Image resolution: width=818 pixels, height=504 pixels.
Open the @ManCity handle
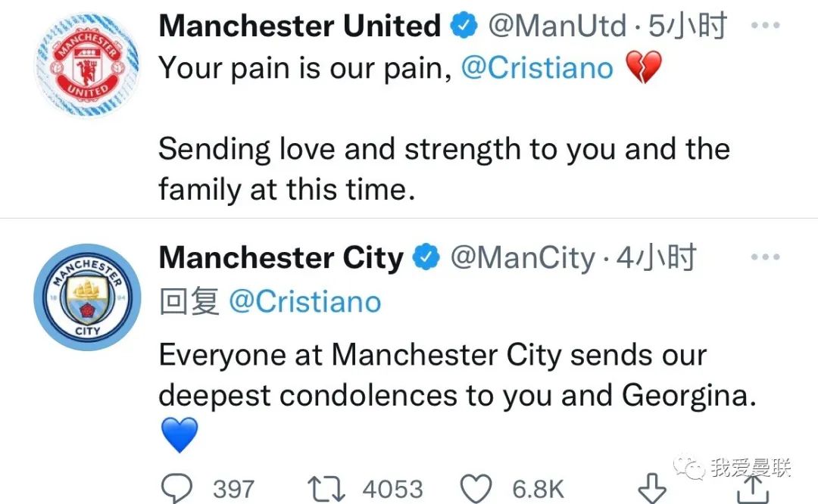[523, 257]
